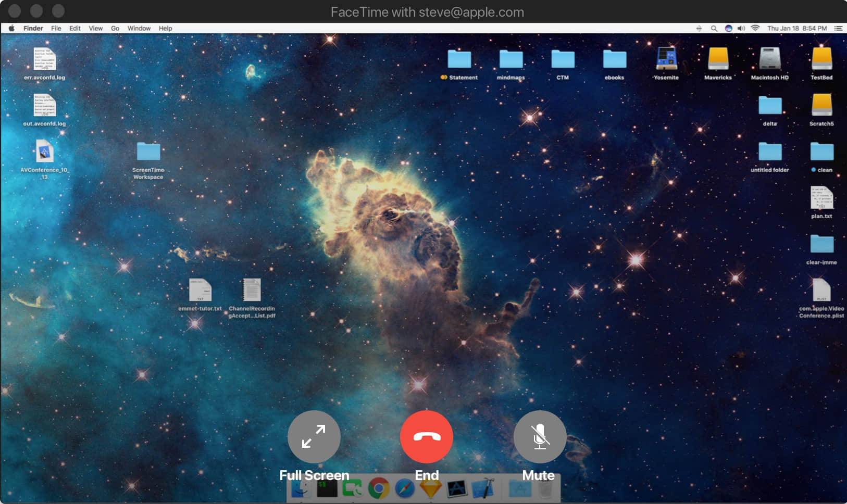This screenshot has width=847, height=504.
Task: Select the clear-imme folder
Action: tap(821, 244)
